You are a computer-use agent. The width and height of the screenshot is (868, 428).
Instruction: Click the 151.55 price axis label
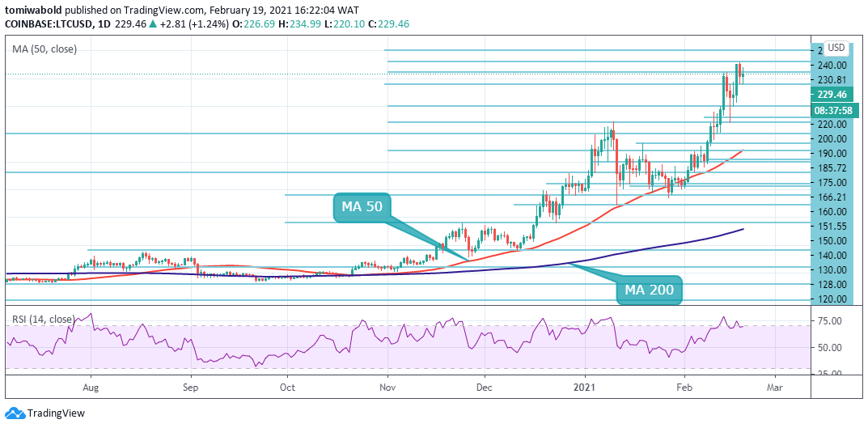(x=832, y=227)
